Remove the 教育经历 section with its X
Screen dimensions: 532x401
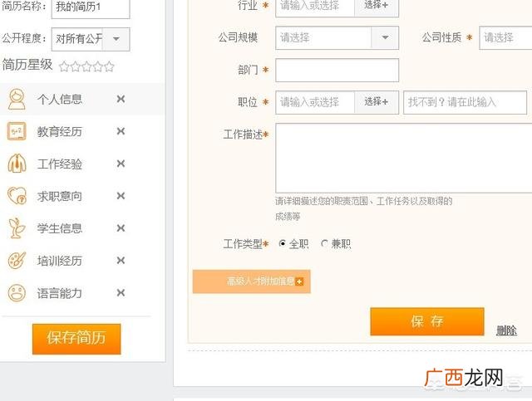[121, 131]
